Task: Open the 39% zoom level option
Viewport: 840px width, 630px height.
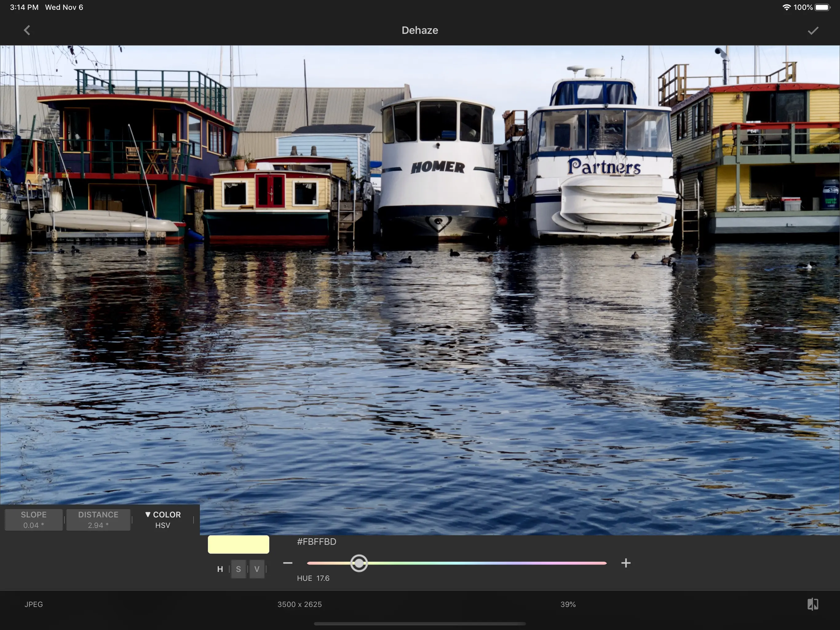Action: pyautogui.click(x=568, y=604)
